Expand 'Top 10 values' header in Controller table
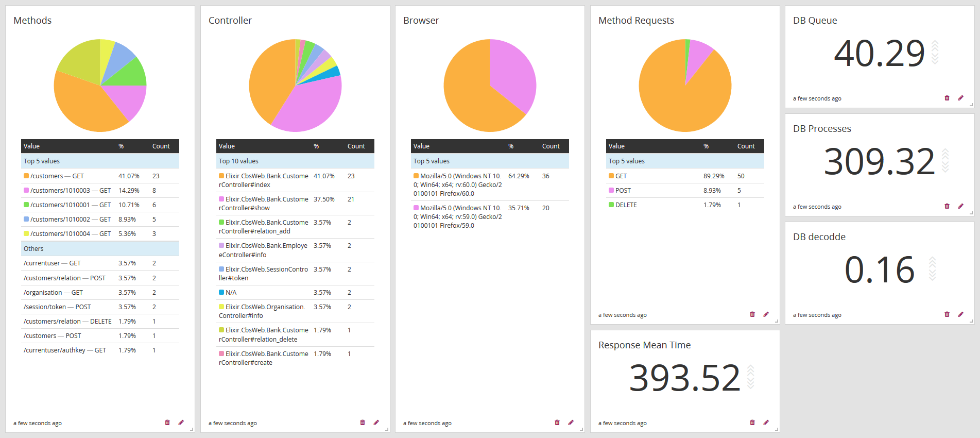The image size is (980, 438). coord(238,161)
